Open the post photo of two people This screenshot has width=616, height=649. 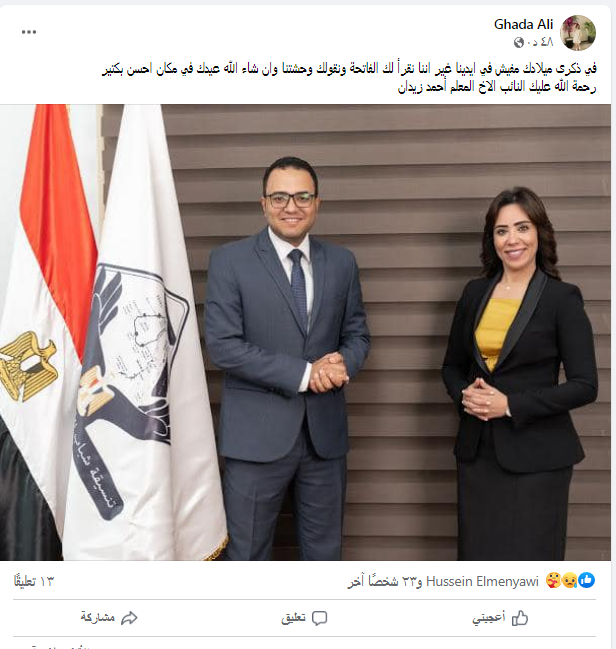click(x=305, y=332)
